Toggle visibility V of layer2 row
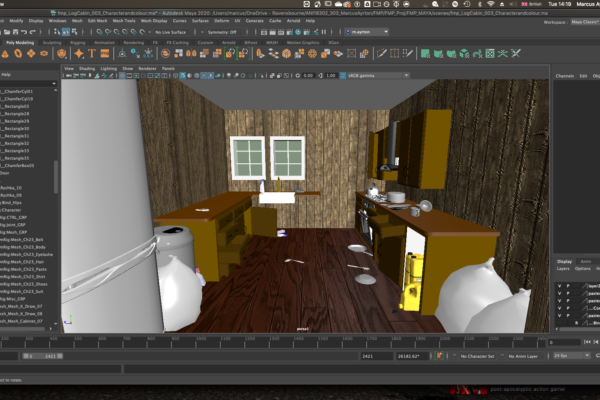The image size is (600, 400). click(x=559, y=286)
